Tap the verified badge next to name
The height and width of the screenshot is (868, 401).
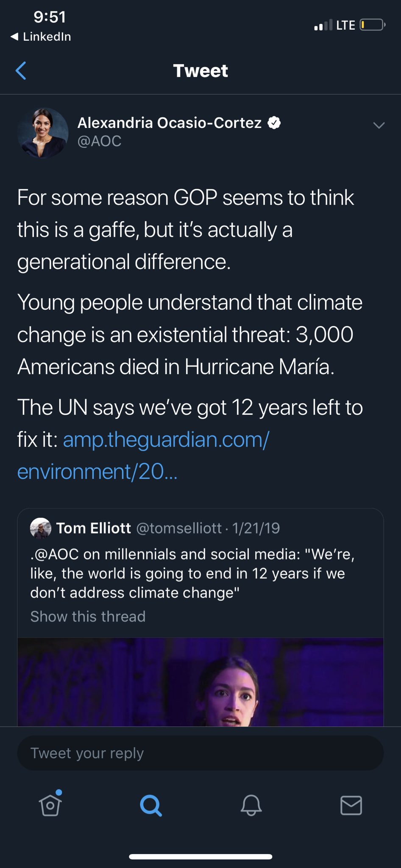point(274,122)
